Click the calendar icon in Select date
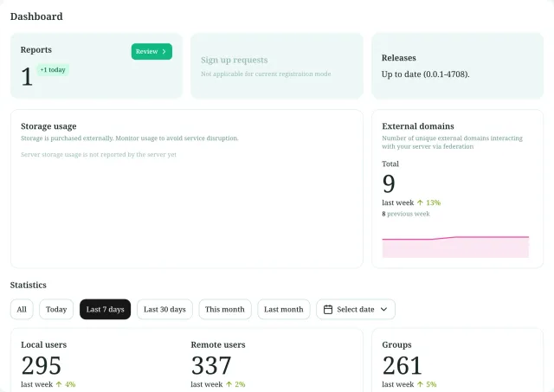The image size is (554, 392). click(328, 310)
